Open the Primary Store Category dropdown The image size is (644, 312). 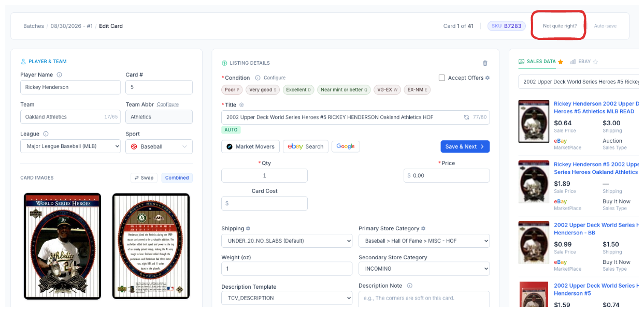pos(424,241)
